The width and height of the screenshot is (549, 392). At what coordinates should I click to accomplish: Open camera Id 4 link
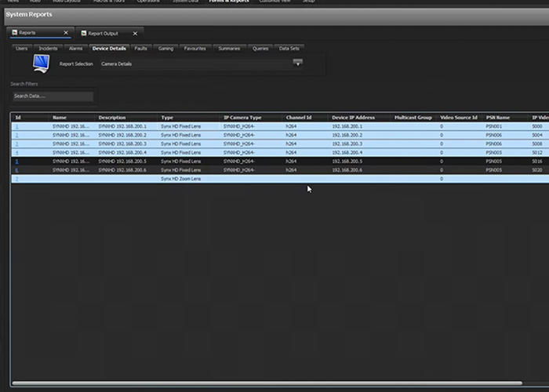pyautogui.click(x=16, y=153)
